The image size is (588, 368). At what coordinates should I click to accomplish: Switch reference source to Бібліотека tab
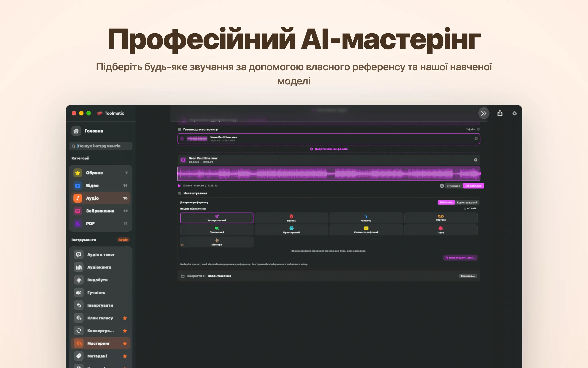coord(446,202)
